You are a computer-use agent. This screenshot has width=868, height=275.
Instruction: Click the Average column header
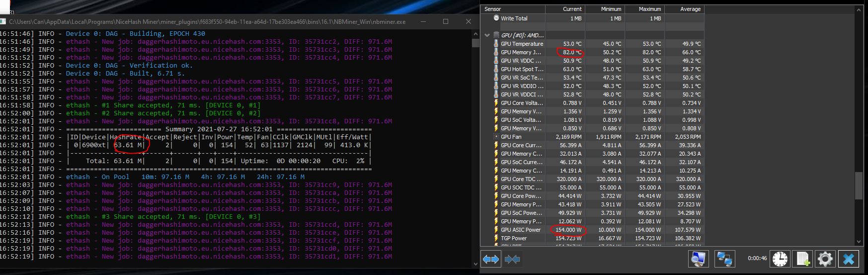(x=684, y=9)
